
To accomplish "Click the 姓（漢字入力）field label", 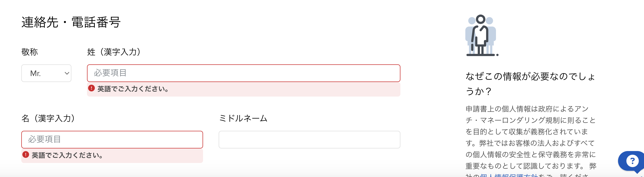I will coord(115,52).
